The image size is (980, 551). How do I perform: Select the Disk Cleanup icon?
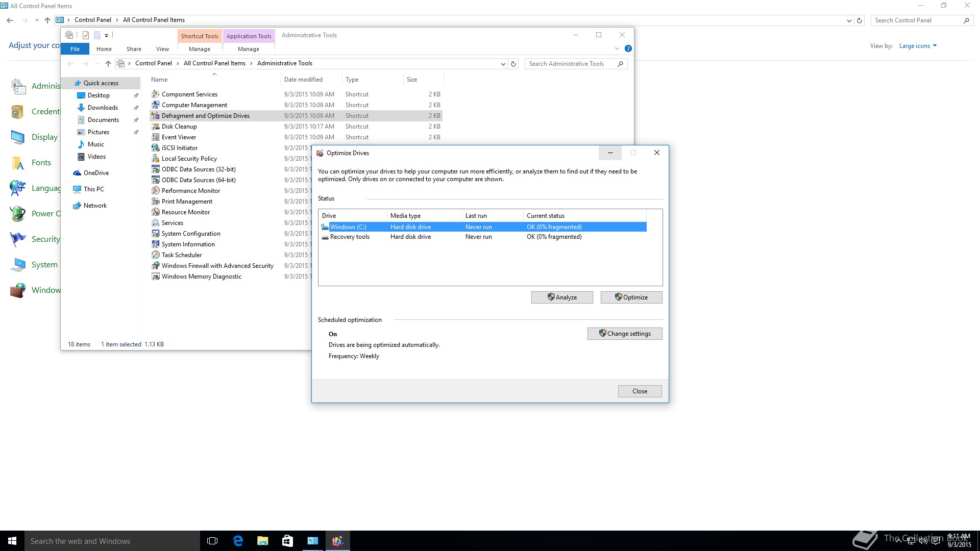pos(156,127)
